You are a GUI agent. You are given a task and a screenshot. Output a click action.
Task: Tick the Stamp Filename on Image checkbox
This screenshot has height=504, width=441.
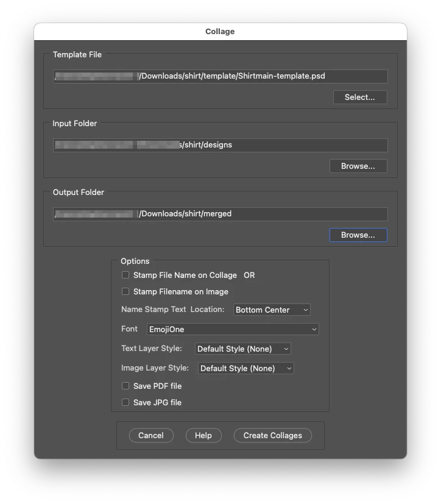pos(125,291)
